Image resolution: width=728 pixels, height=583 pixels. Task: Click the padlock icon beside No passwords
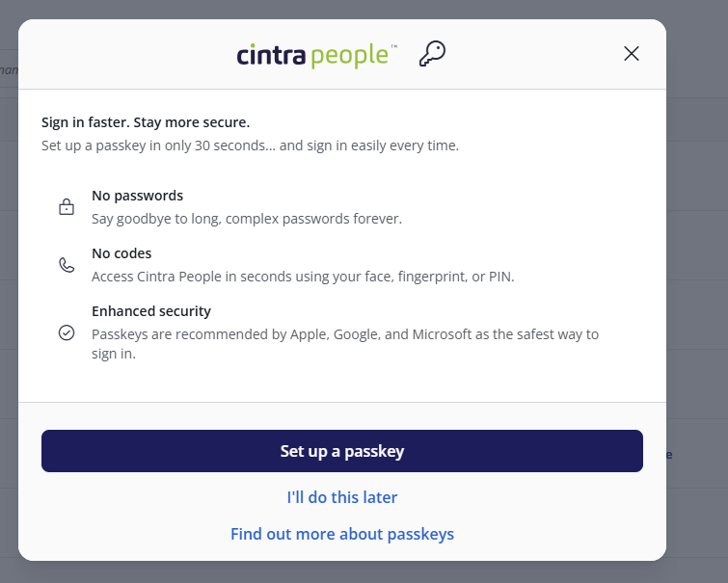point(67,207)
